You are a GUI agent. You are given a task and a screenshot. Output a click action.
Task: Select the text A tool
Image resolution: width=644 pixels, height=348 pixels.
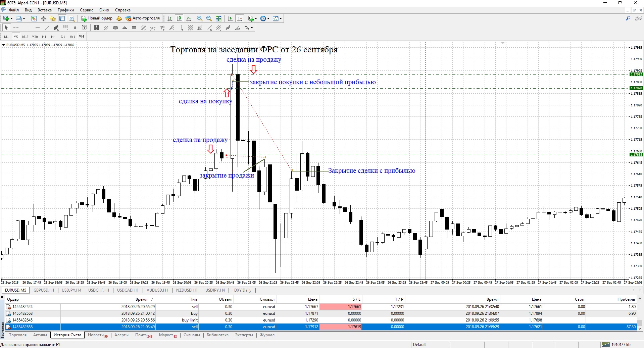pyautogui.click(x=75, y=28)
